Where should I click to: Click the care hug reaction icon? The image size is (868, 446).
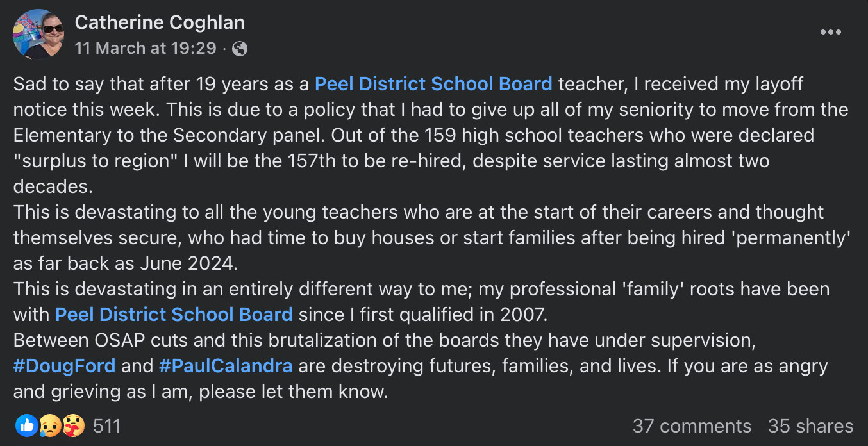pyautogui.click(x=73, y=425)
